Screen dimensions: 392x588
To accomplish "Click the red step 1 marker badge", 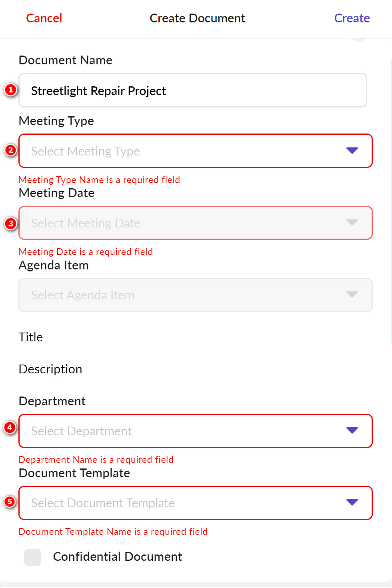I will click(x=11, y=90).
